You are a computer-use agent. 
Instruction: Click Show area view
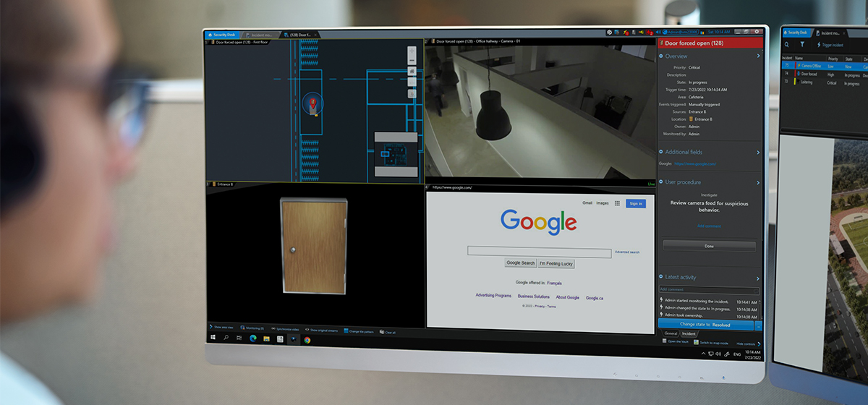click(x=221, y=328)
